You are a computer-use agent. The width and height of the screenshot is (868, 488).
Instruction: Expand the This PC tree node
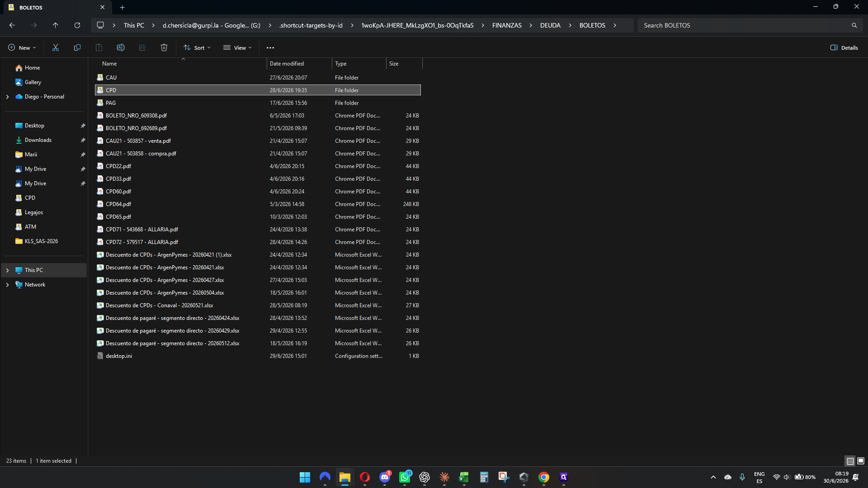point(7,270)
